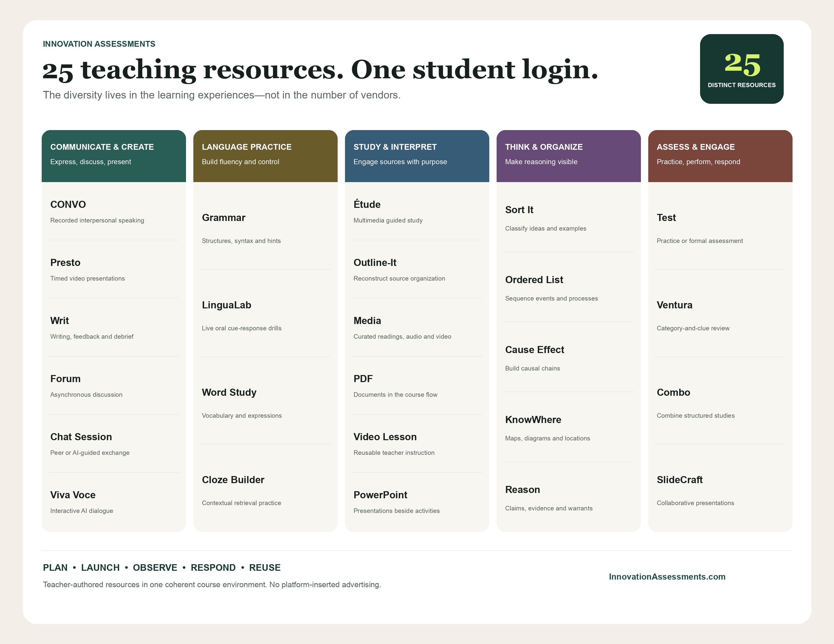
Task: Click the 25 Distinct Resources badge
Action: (742, 69)
